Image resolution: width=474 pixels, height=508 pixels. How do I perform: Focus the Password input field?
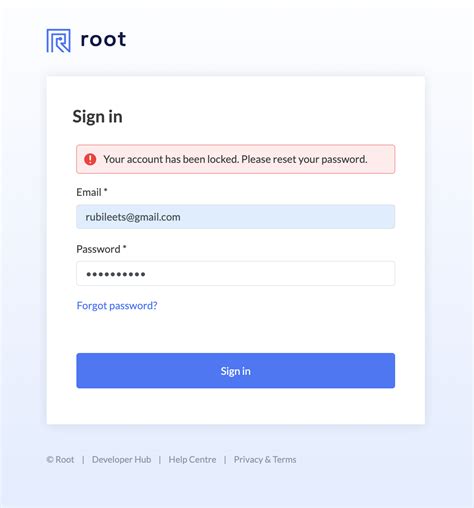pyautogui.click(x=236, y=273)
